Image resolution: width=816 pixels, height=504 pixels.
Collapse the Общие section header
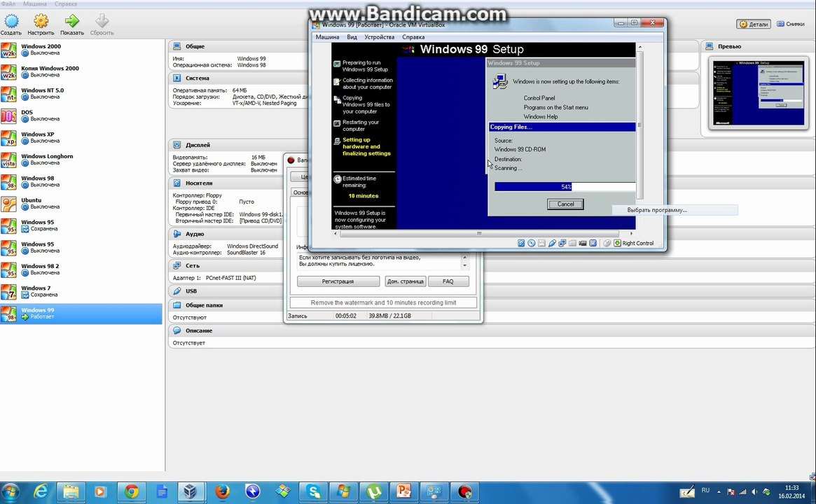195,46
